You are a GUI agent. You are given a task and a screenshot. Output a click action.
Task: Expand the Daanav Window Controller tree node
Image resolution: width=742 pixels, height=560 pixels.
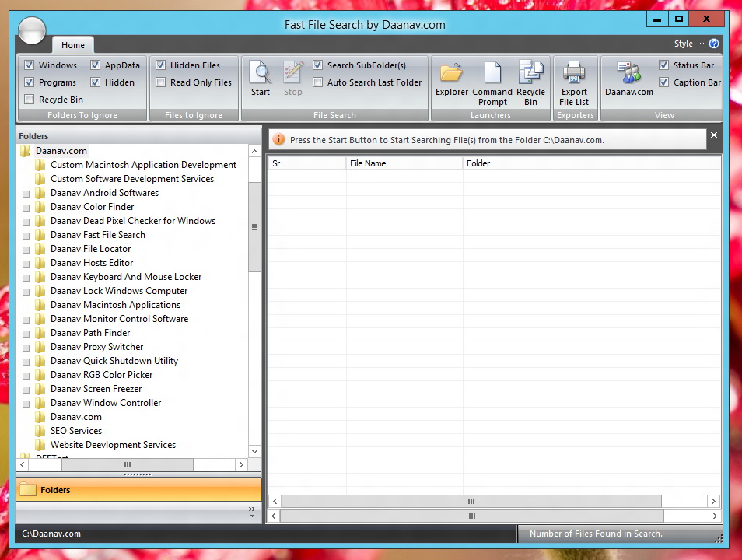click(x=26, y=403)
